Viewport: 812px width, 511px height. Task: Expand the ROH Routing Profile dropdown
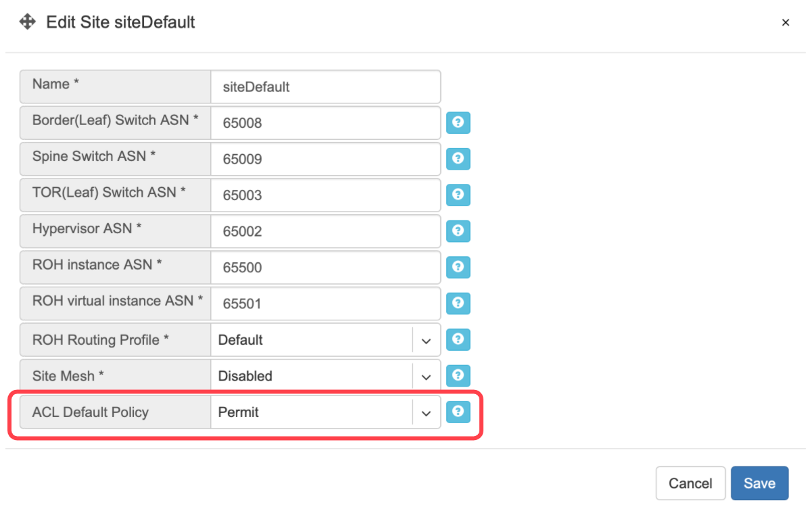pos(426,340)
